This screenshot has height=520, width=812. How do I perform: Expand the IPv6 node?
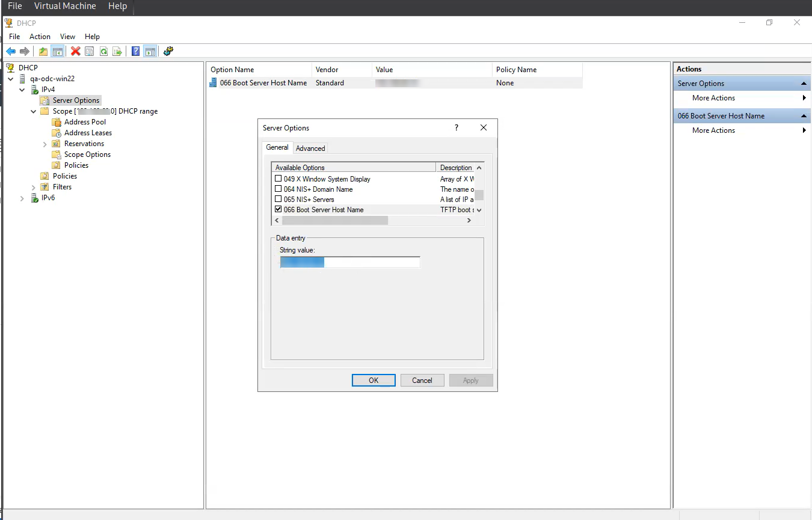point(22,198)
